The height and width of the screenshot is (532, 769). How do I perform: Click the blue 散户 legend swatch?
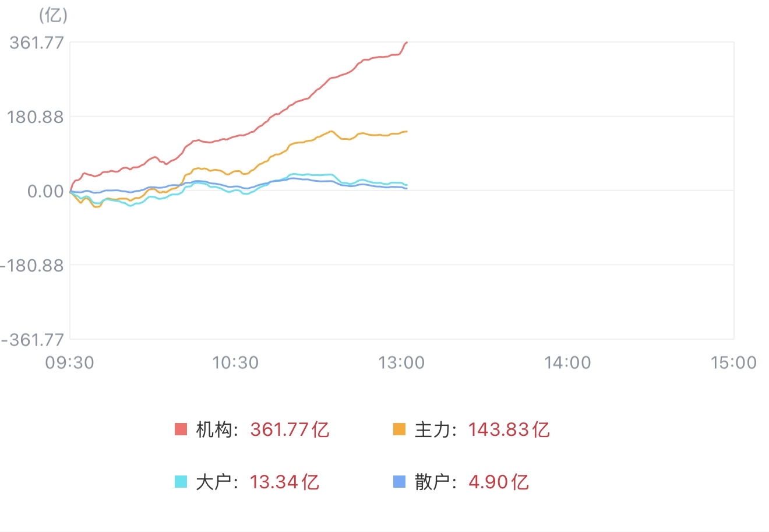[x=400, y=482]
